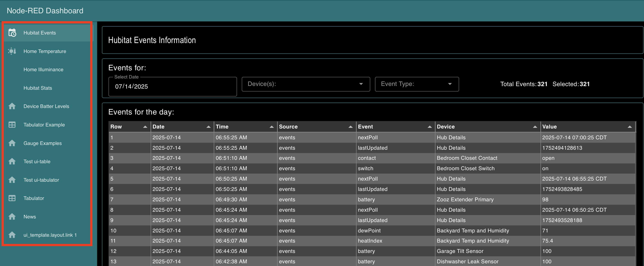The width and height of the screenshot is (644, 266).
Task: Click the Source column header
Action: [x=317, y=127]
